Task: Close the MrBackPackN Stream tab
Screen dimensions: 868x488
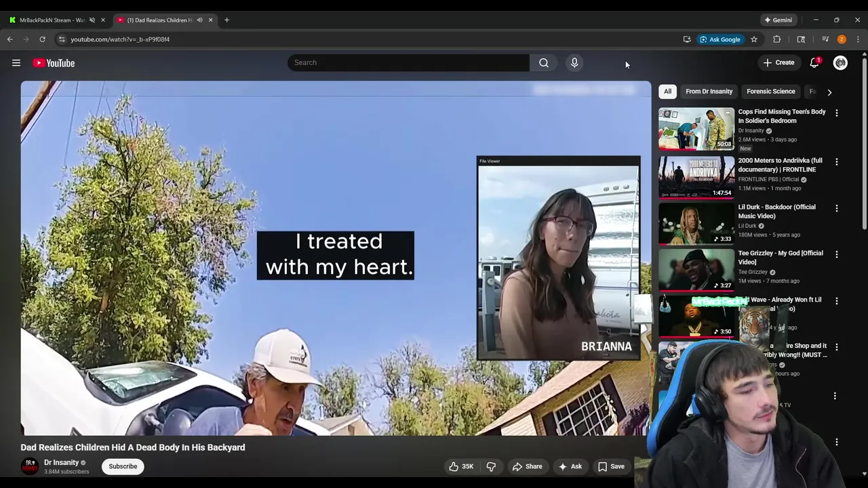Action: 103,20
